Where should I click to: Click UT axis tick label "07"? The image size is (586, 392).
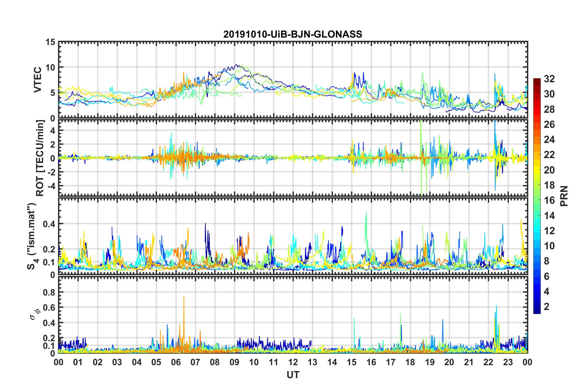tap(195, 362)
